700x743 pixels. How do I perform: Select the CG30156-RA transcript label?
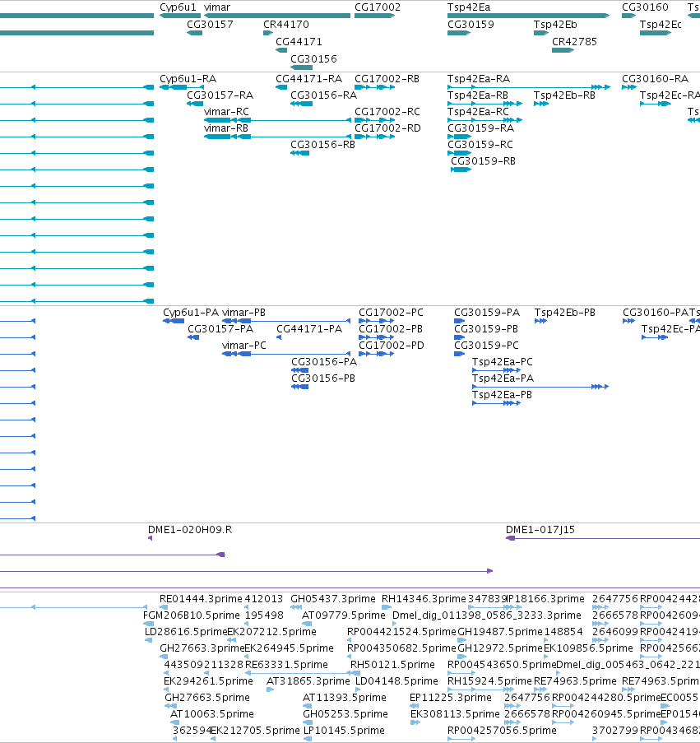323,95
